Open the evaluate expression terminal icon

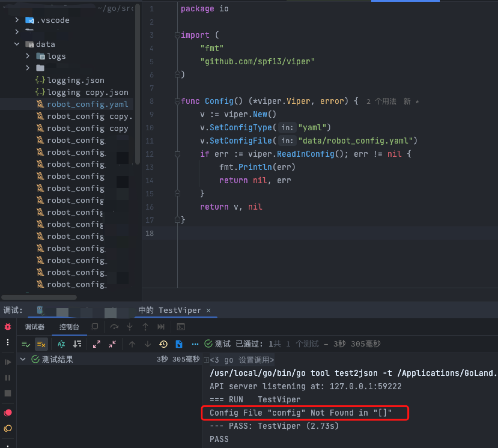[x=181, y=327]
